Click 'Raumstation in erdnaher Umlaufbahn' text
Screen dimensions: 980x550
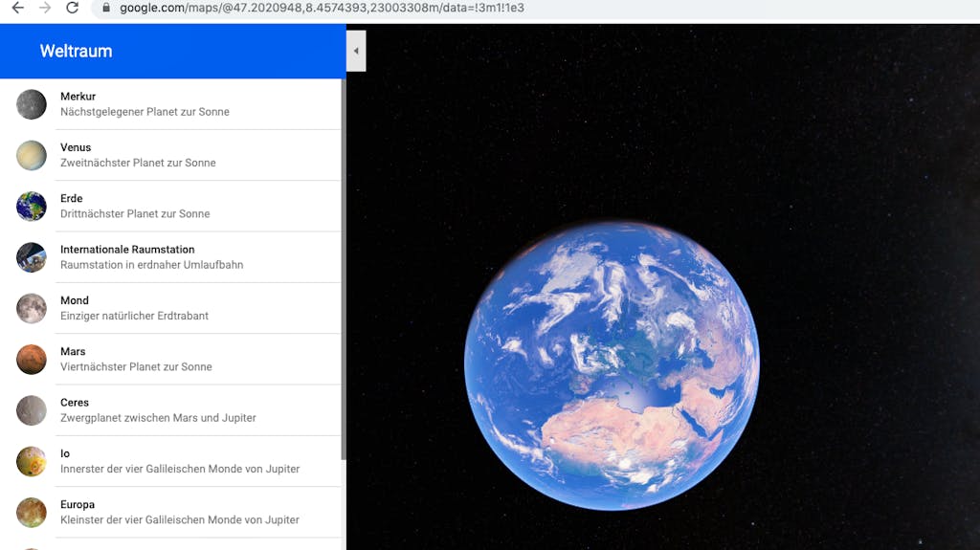click(152, 265)
